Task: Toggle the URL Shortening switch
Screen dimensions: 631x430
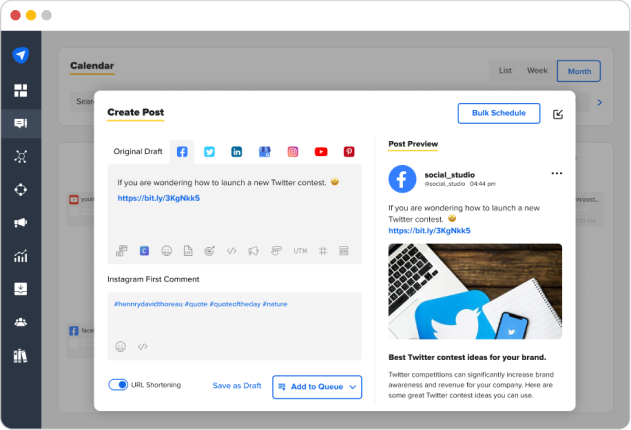Action: [x=118, y=385]
